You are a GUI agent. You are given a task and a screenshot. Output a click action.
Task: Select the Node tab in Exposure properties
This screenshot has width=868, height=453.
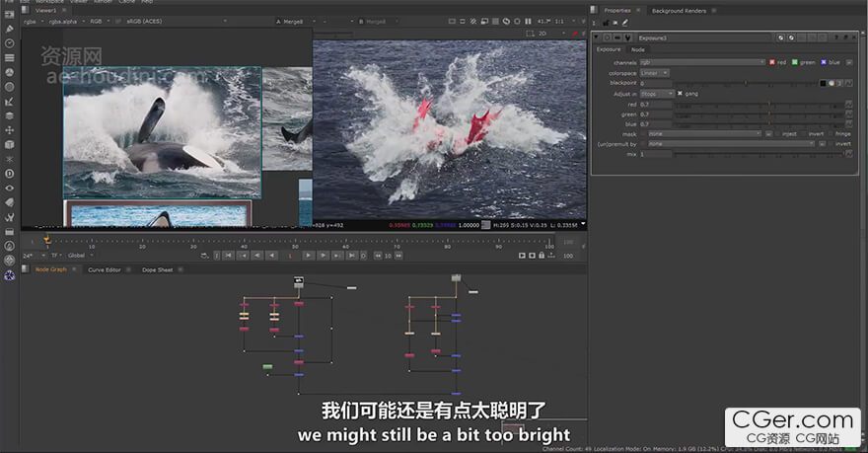click(x=638, y=49)
